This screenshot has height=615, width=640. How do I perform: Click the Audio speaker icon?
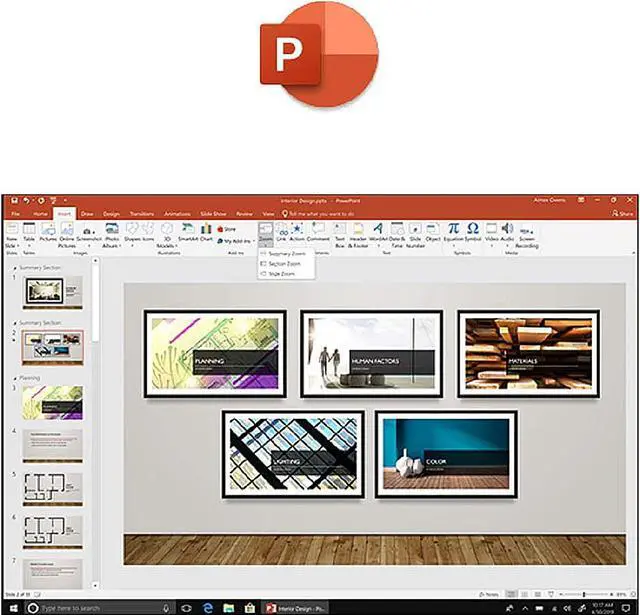(507, 228)
